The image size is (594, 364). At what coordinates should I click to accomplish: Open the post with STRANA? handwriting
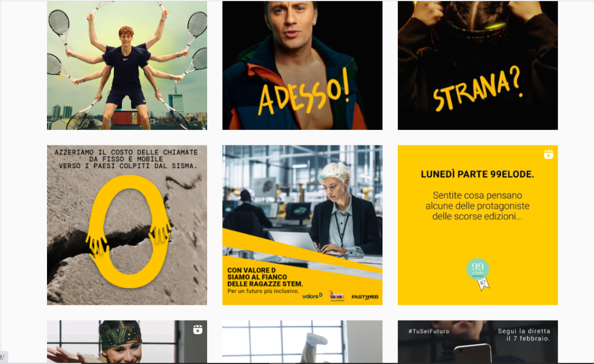click(x=478, y=65)
